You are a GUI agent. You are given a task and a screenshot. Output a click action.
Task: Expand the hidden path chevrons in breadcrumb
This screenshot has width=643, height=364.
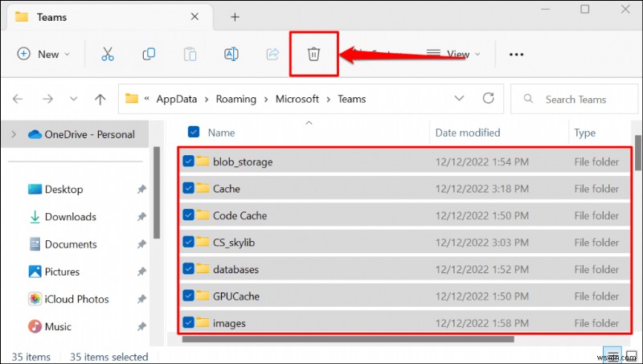pos(146,99)
